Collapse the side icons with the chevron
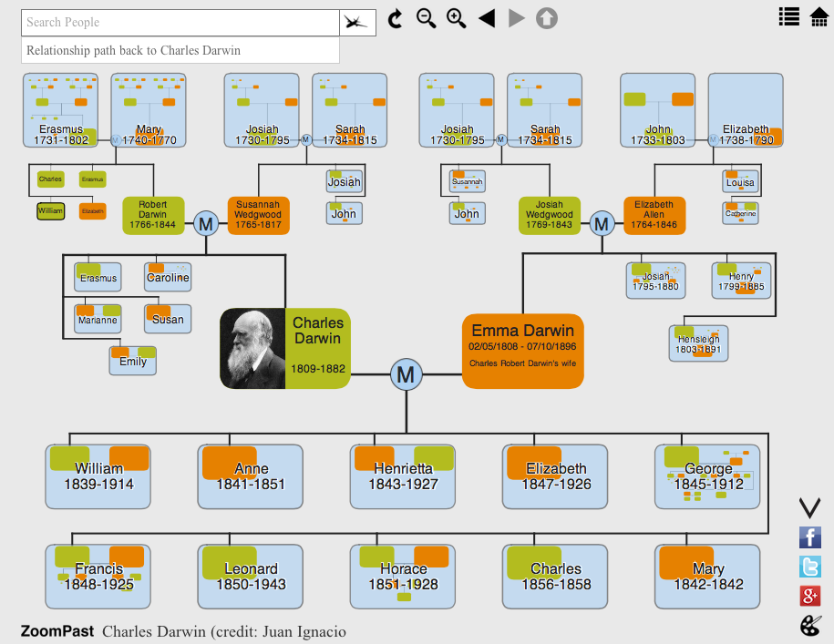The width and height of the screenshot is (834, 644). pos(809,508)
